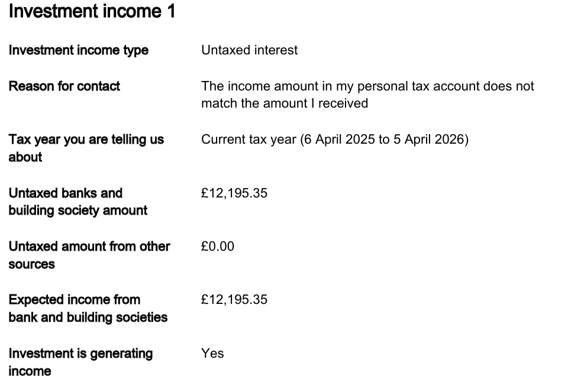Click 'Investment is generating income' label
The width and height of the screenshot is (571, 392).
80,362
